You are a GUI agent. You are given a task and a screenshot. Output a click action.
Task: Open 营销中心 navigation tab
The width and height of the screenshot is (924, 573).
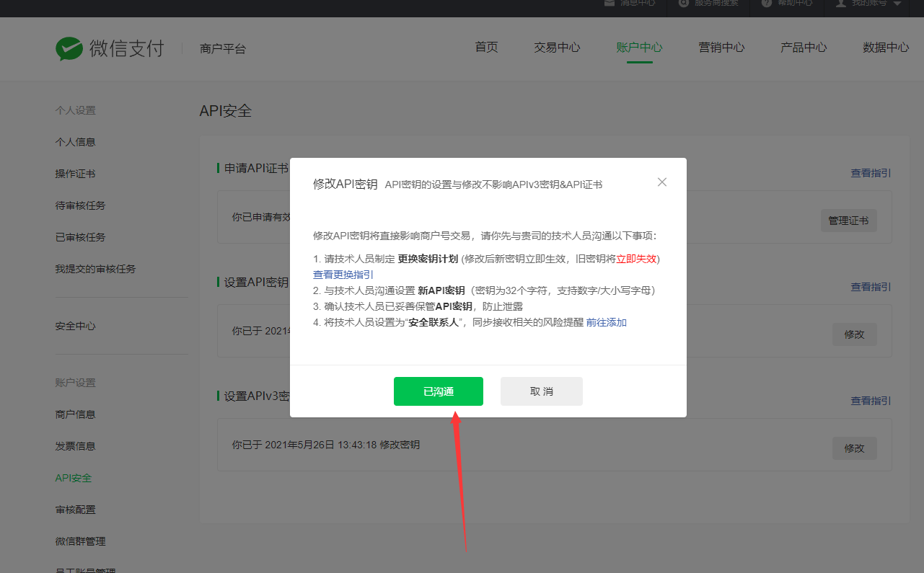coord(721,48)
